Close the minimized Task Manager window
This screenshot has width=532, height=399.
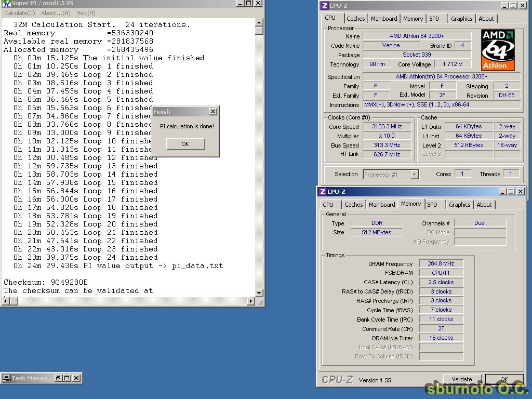[x=77, y=378]
